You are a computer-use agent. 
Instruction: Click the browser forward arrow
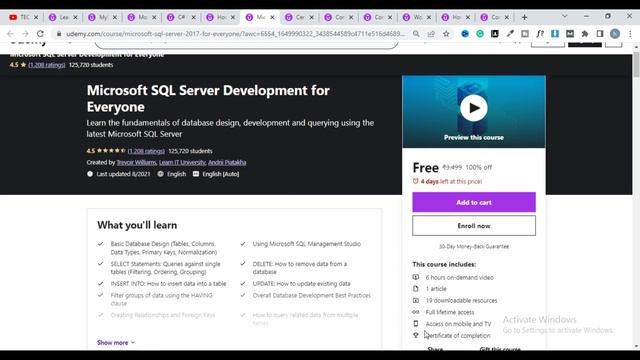coord(25,34)
